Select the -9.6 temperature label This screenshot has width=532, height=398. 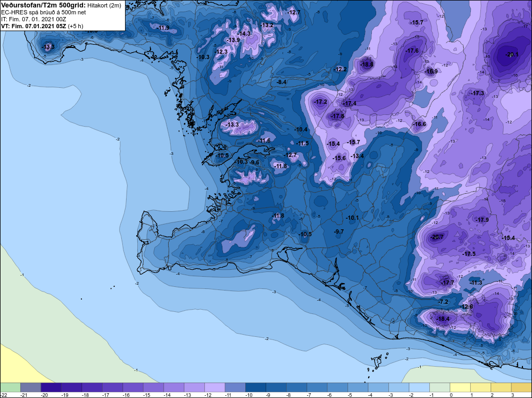pos(254,162)
